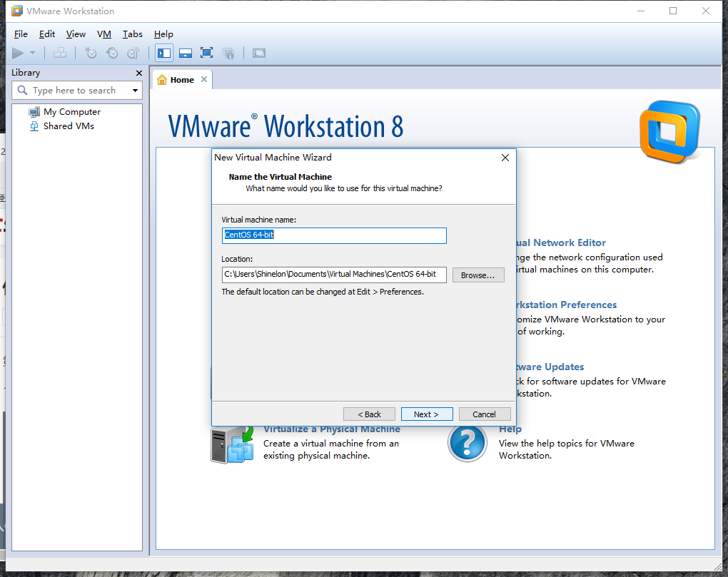Click the Virtual machine name field
Viewport: 728px width, 577px height.
[334, 235]
